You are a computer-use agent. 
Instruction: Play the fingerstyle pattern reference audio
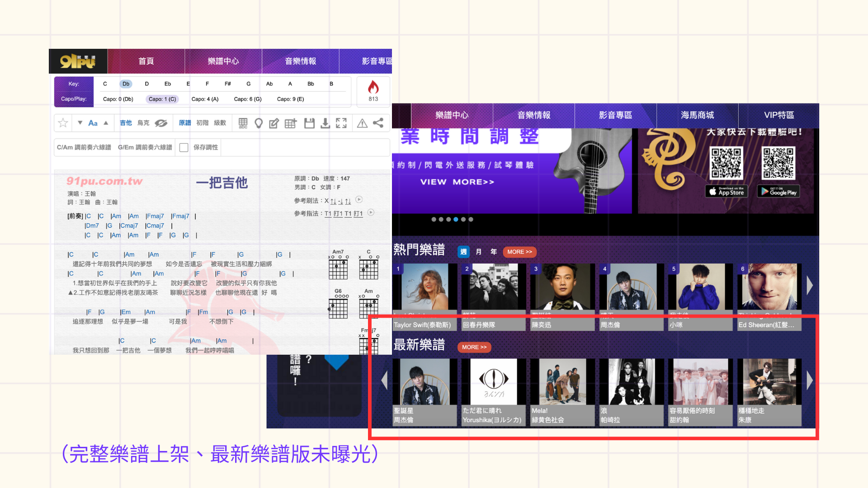tap(371, 212)
